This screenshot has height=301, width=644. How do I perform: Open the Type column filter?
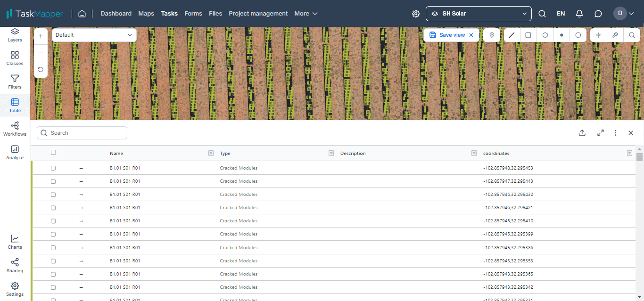(331, 153)
